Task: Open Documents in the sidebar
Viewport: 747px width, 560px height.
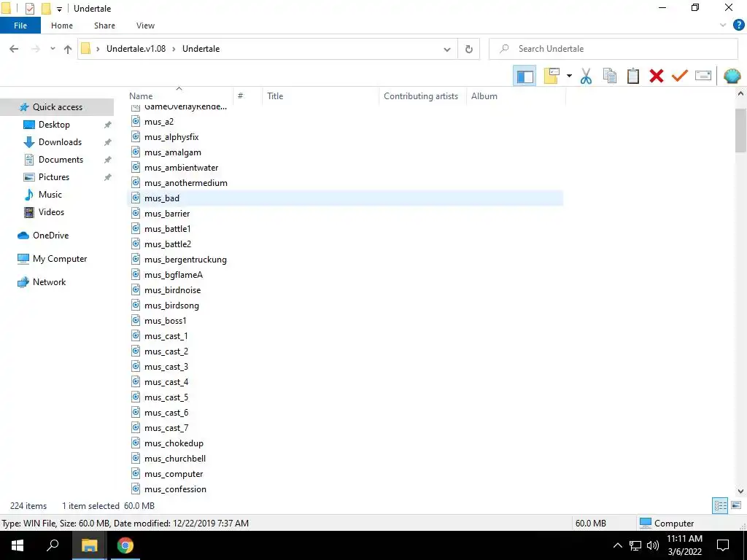Action: pyautogui.click(x=61, y=160)
